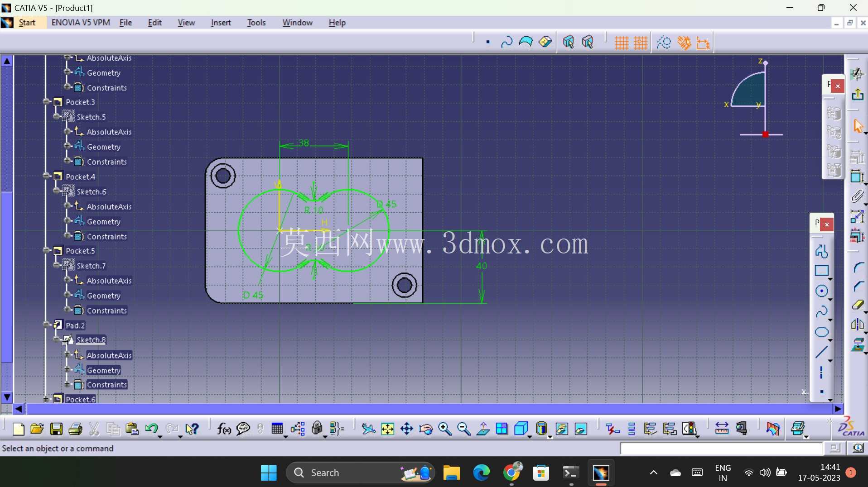Image resolution: width=868 pixels, height=487 pixels.
Task: Open File Explorer from taskbar
Action: [451, 473]
